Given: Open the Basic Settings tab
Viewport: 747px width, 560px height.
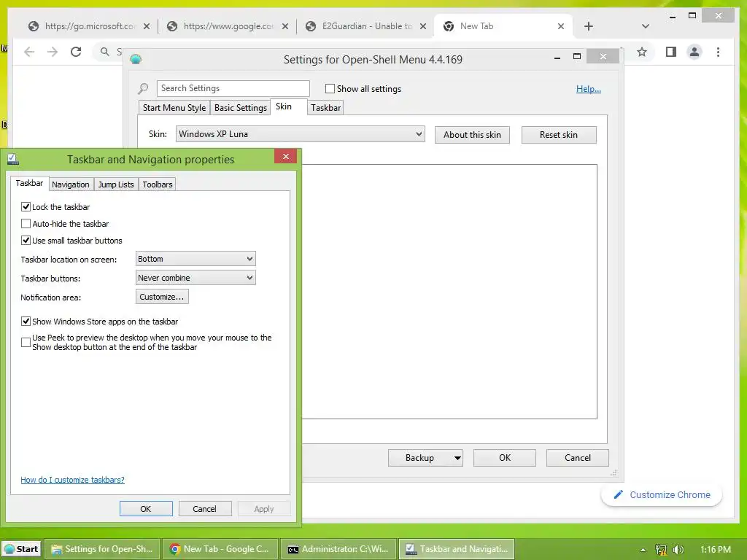Looking at the screenshot, I should pos(241,108).
